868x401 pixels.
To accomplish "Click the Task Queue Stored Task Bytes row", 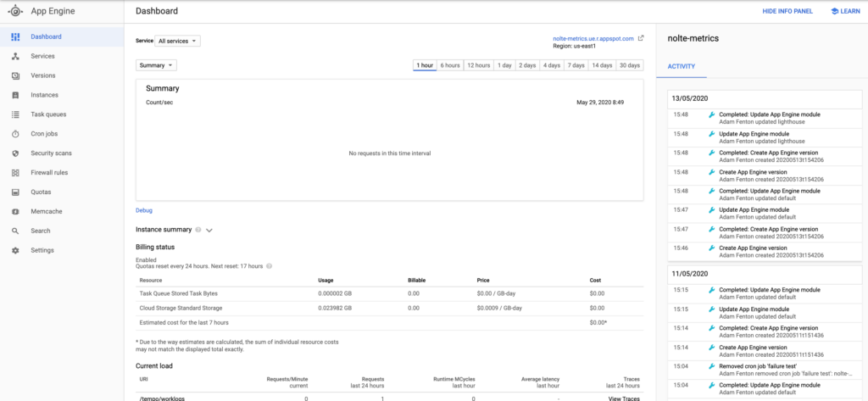I will tap(389, 293).
